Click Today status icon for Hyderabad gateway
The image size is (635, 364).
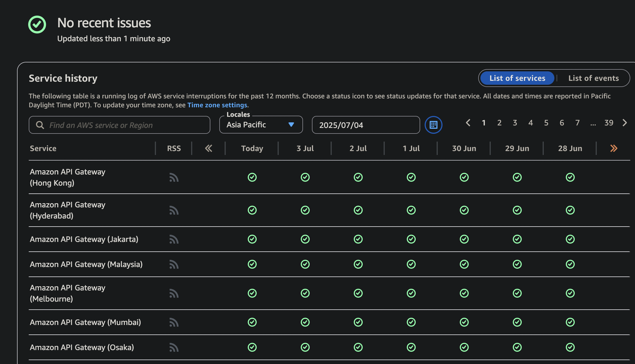pyautogui.click(x=252, y=210)
